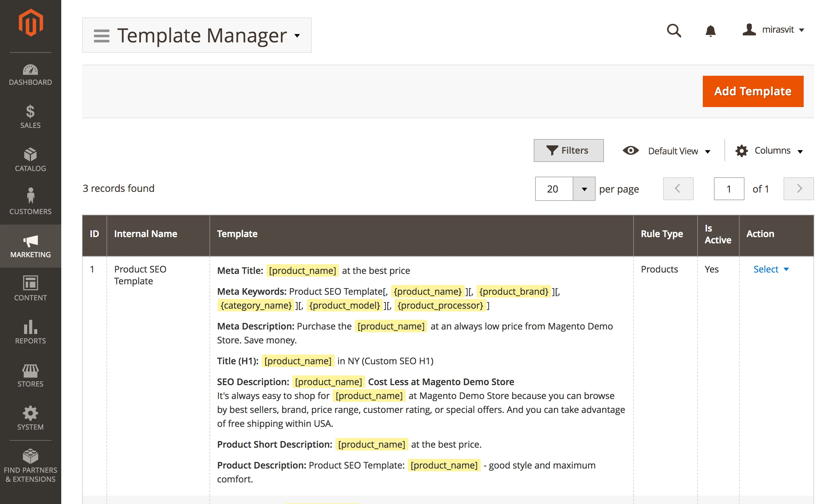The height and width of the screenshot is (504, 835).
Task: Select the Marketing sidebar menu item
Action: (31, 246)
